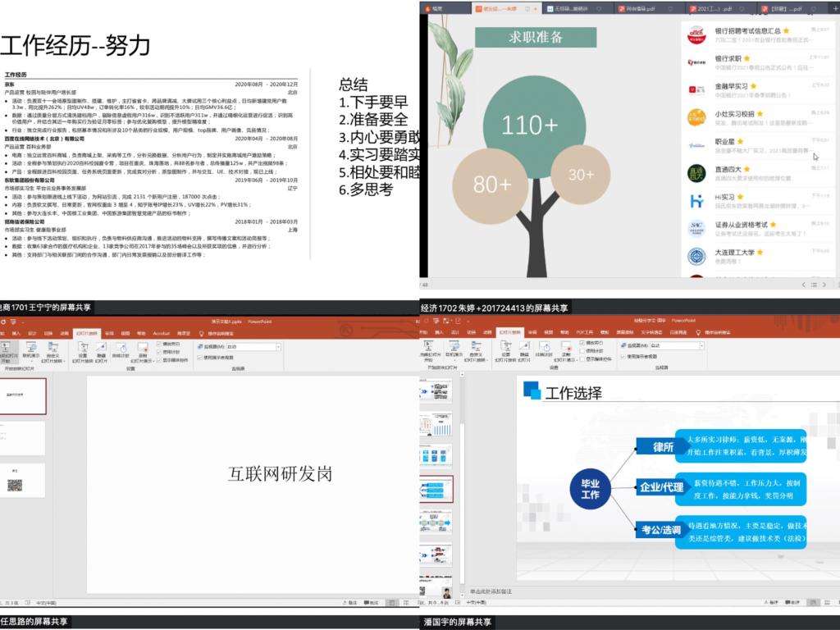Select the first slide thumbnail in left PowerPoint
The width and height of the screenshot is (840, 630).
[22, 395]
